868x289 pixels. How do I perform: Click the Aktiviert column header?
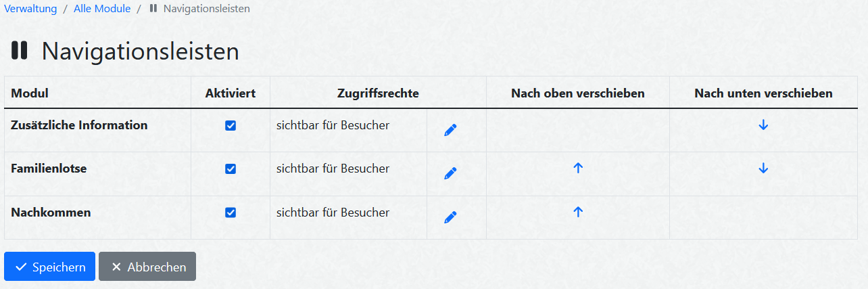(x=231, y=93)
